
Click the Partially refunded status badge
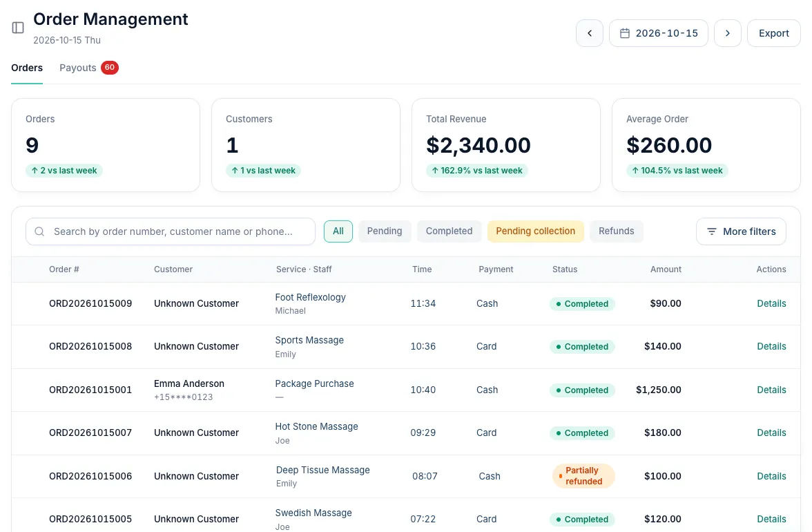583,476
